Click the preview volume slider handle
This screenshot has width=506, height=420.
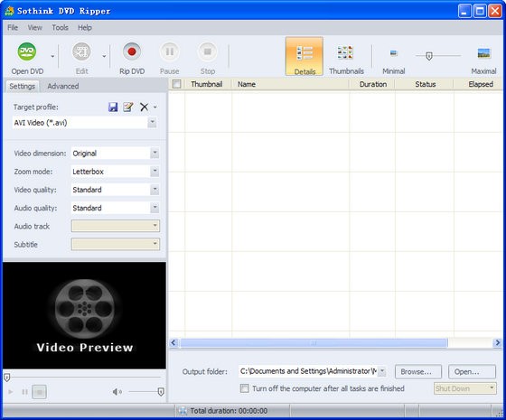click(x=161, y=392)
